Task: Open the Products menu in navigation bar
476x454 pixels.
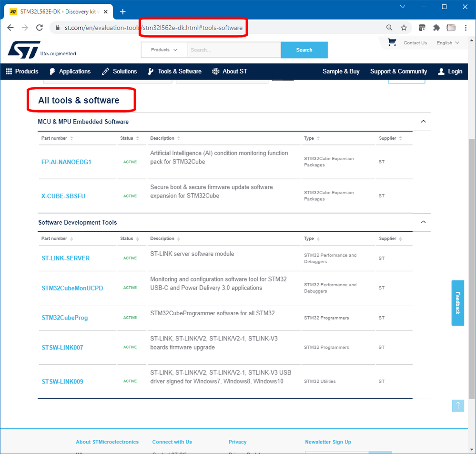Action: [x=22, y=72]
